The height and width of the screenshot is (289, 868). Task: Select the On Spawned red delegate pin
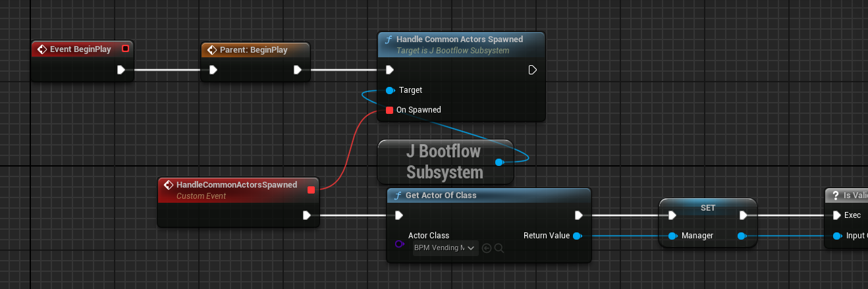tap(389, 110)
